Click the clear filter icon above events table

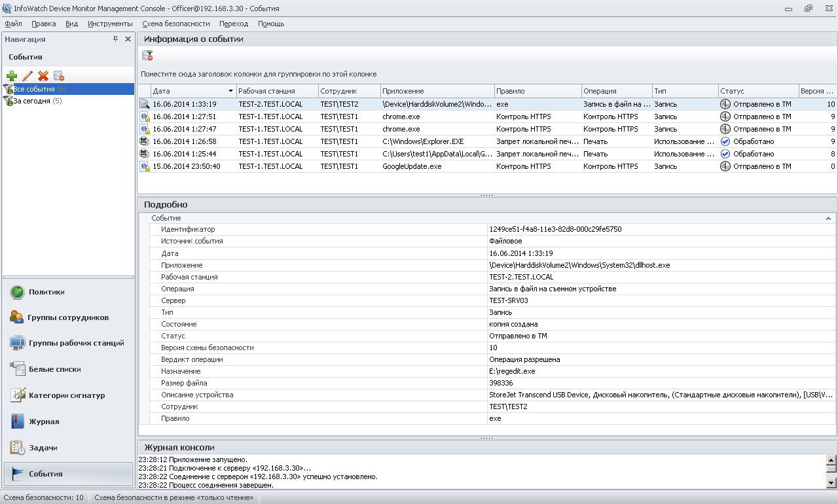coord(147,56)
